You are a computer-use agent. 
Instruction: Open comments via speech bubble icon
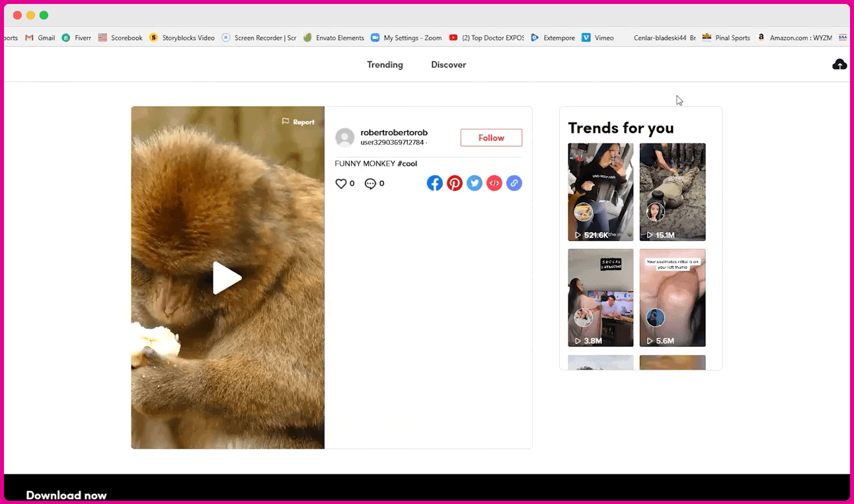click(370, 184)
